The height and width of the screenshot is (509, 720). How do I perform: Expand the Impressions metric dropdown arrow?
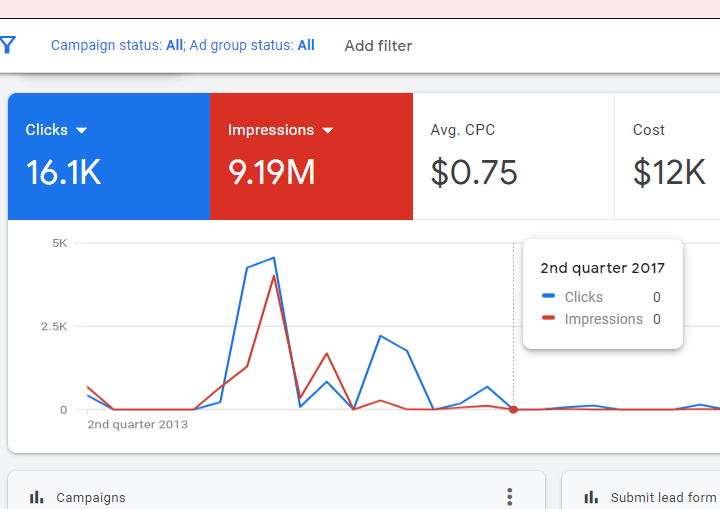tap(328, 130)
